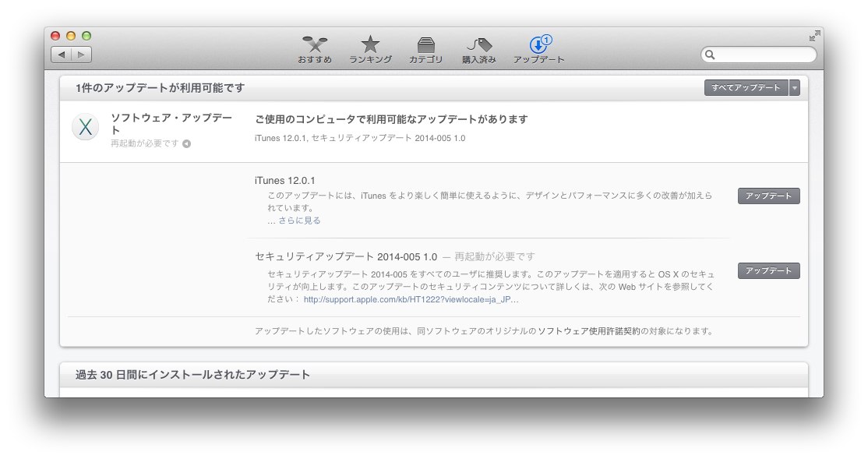Open the おすすめ featured tab
Viewport: 868px width, 459px height.
coord(315,50)
